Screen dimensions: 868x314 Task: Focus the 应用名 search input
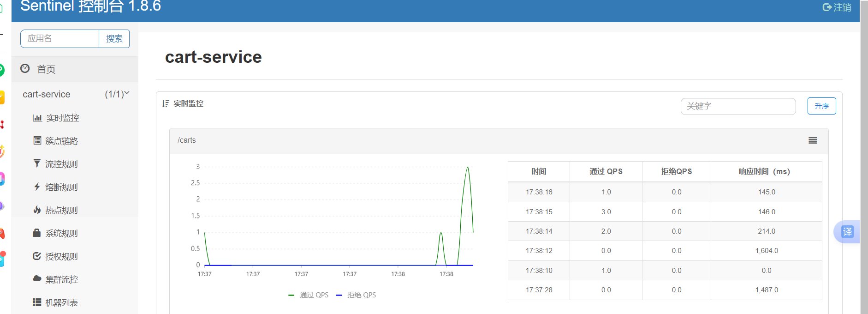click(59, 39)
